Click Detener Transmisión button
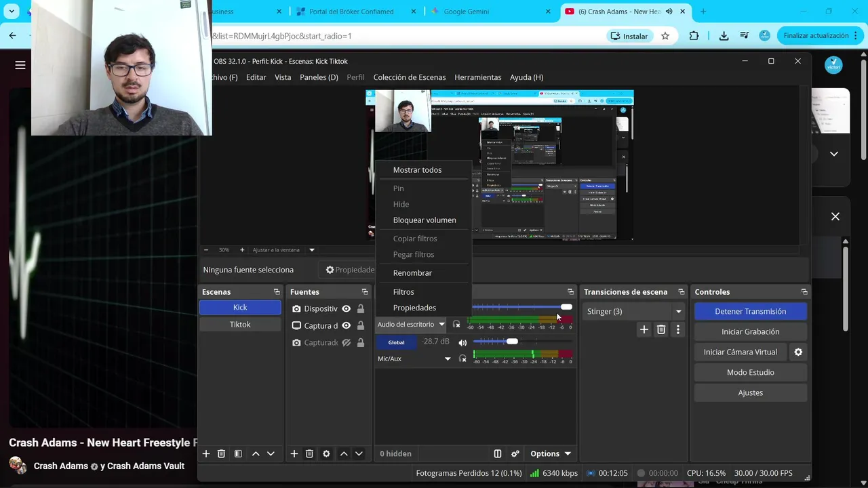Image resolution: width=868 pixels, height=488 pixels. [x=750, y=311]
